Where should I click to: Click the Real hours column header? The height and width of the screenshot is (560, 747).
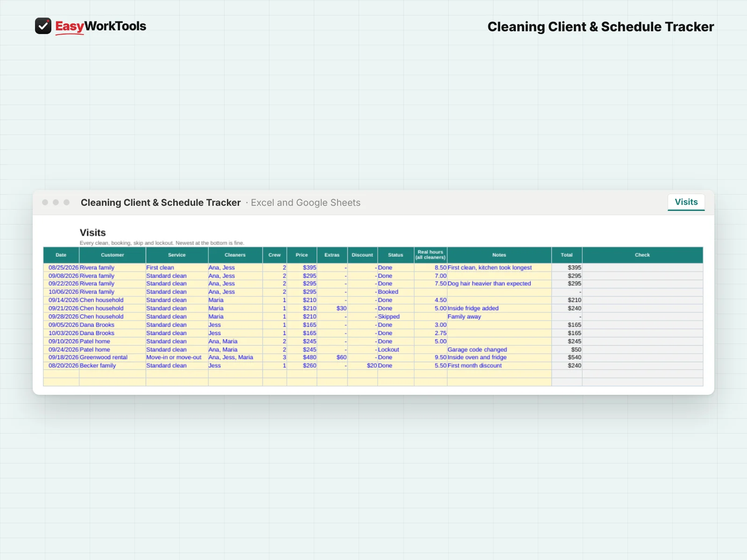click(x=430, y=255)
